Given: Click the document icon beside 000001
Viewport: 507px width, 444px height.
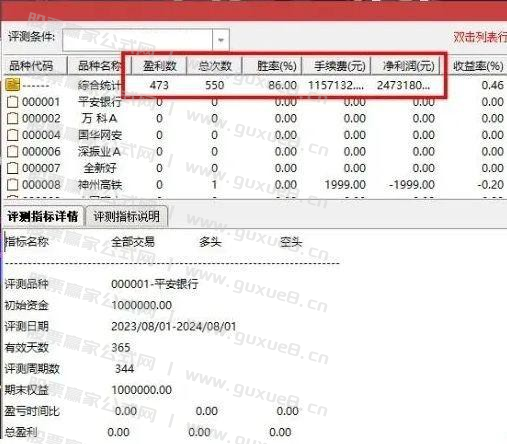Looking at the screenshot, I should [x=13, y=102].
